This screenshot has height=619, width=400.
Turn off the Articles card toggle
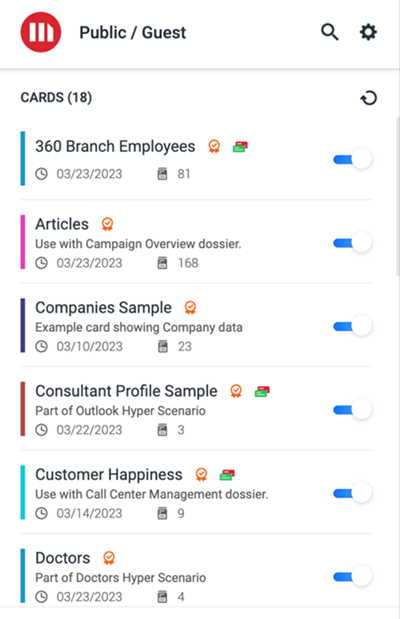point(353,242)
